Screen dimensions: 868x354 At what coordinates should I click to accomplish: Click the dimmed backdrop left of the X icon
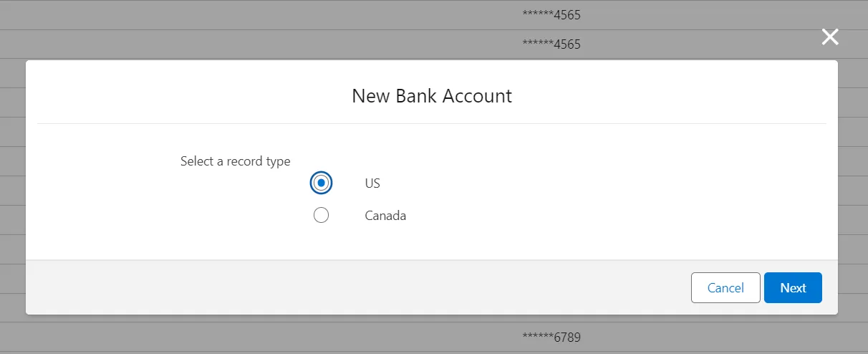pyautogui.click(x=716, y=37)
